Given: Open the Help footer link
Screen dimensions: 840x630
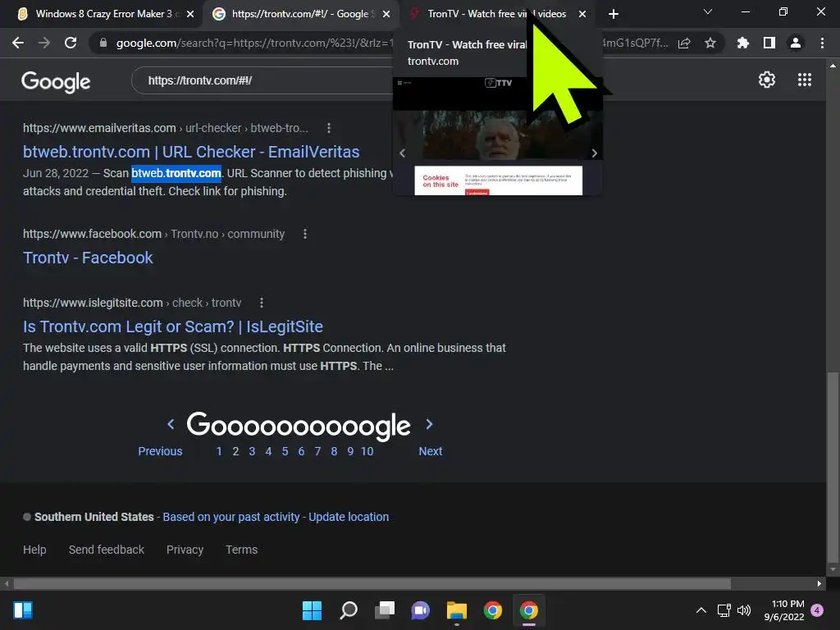Looking at the screenshot, I should [x=34, y=550].
